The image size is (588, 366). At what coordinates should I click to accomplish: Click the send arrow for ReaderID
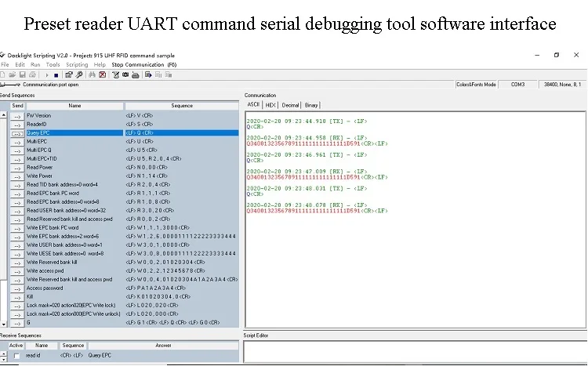tap(17, 125)
